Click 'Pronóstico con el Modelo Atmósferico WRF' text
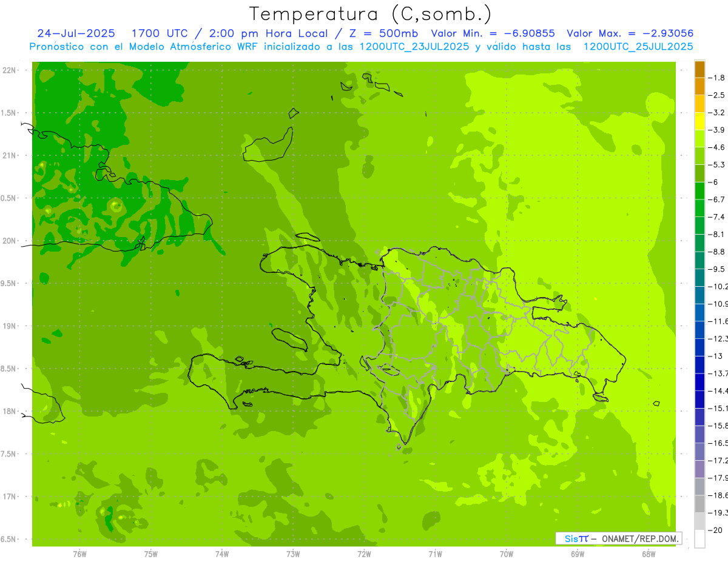Viewport: 728px width, 562px height. tap(144, 47)
